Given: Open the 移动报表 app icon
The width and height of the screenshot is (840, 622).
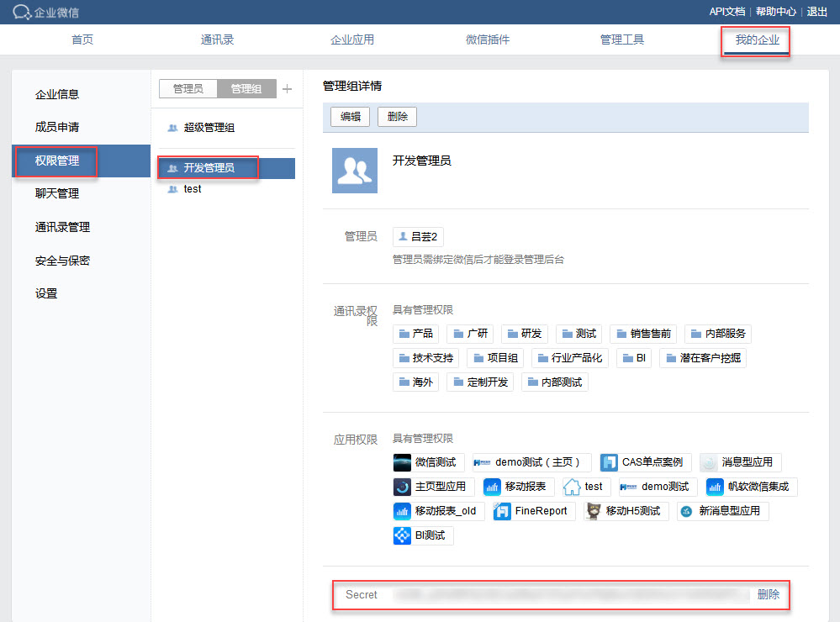Looking at the screenshot, I should click(x=492, y=487).
